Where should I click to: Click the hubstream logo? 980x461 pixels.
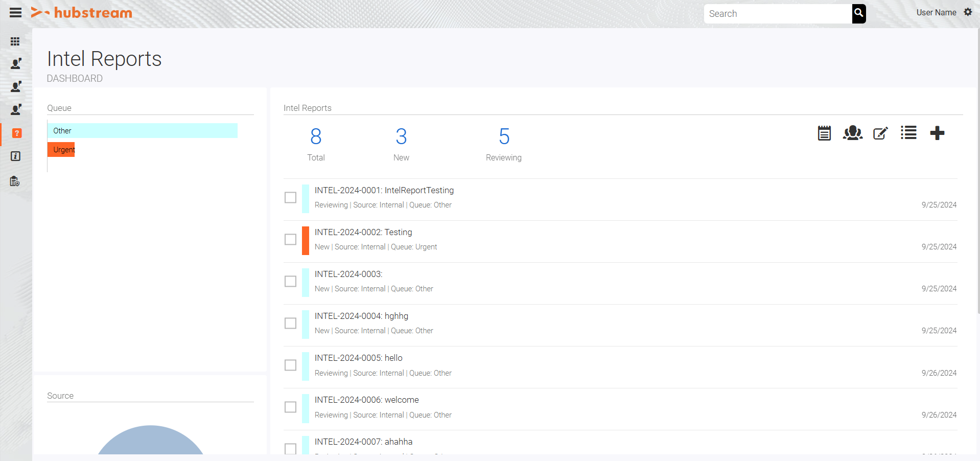point(81,13)
